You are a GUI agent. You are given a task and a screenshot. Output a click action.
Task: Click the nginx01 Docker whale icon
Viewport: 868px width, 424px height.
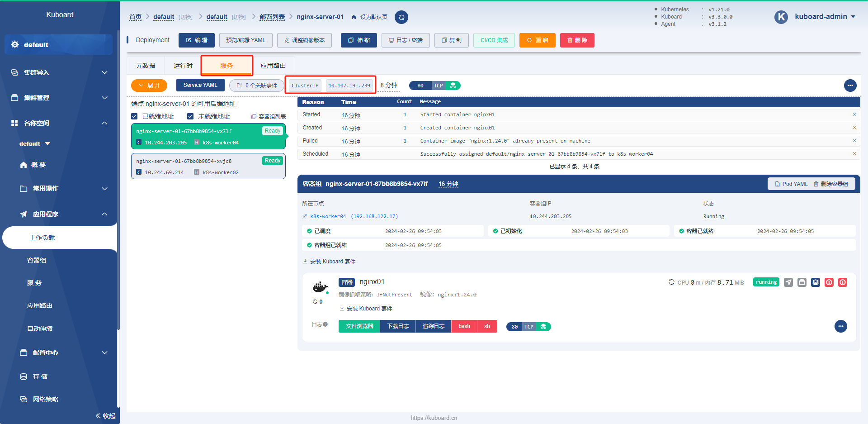320,286
